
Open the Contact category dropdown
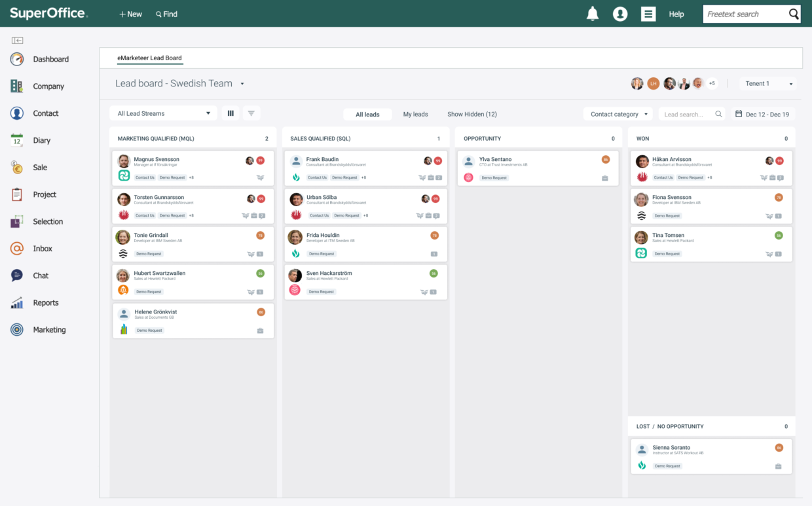[616, 113]
